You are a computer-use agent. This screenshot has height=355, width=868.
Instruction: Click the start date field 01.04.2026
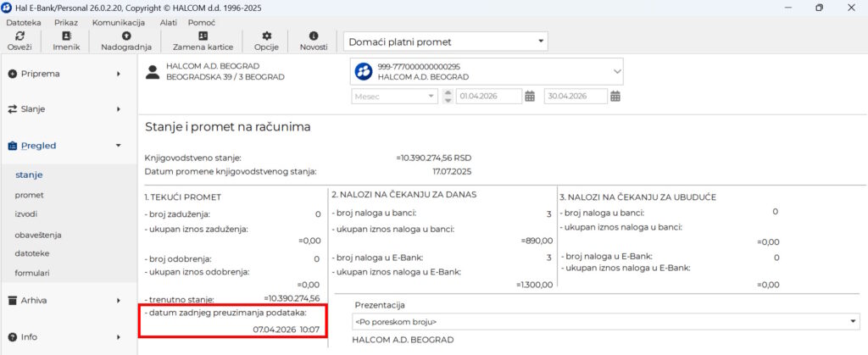pos(487,96)
